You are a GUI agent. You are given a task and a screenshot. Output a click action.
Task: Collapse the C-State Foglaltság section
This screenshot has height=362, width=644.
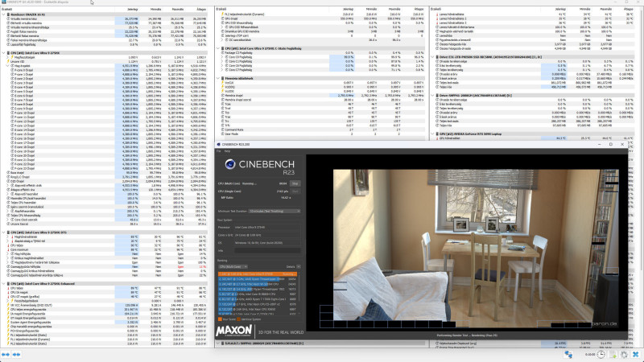tap(218, 48)
